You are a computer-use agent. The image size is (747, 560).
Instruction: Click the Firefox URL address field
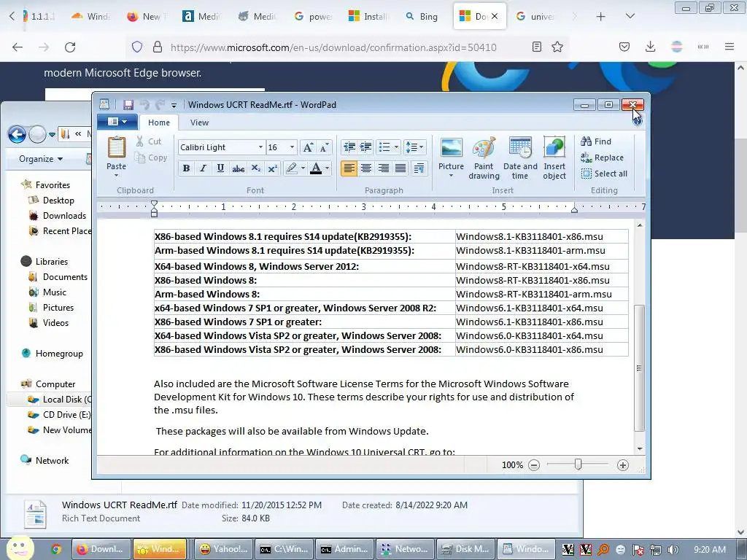pyautogui.click(x=333, y=47)
